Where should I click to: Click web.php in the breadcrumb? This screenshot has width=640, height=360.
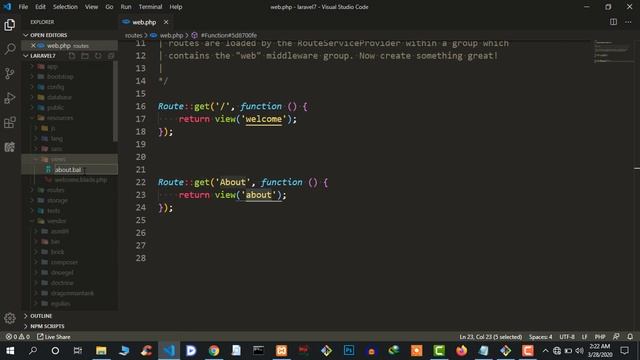171,36
